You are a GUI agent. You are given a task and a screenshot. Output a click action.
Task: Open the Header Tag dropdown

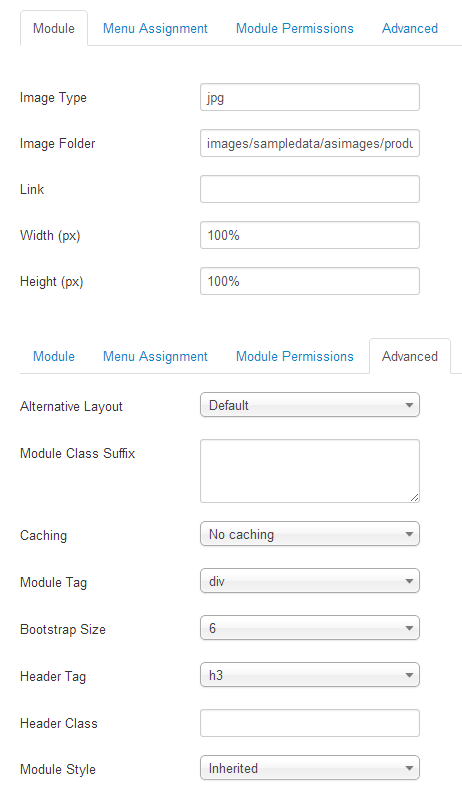(310, 675)
